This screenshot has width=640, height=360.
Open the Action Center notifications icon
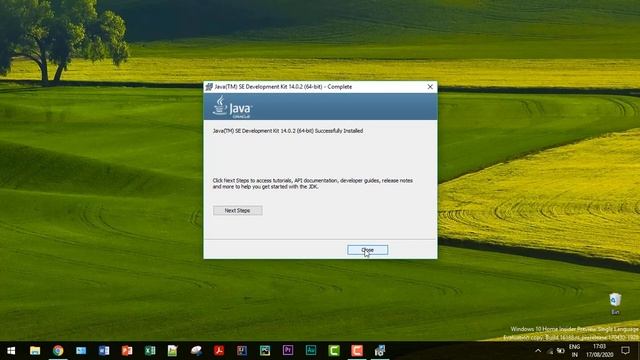(x=625, y=351)
